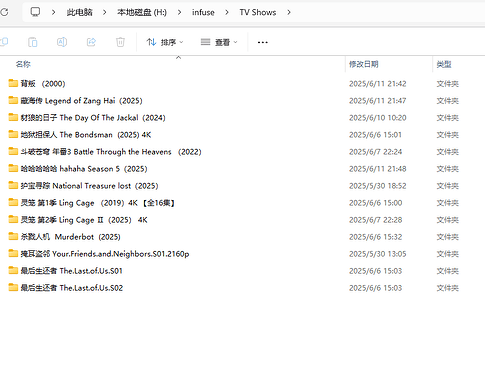
Task: Click date 2025/6/6 15:32 cell
Action: [x=375, y=237]
